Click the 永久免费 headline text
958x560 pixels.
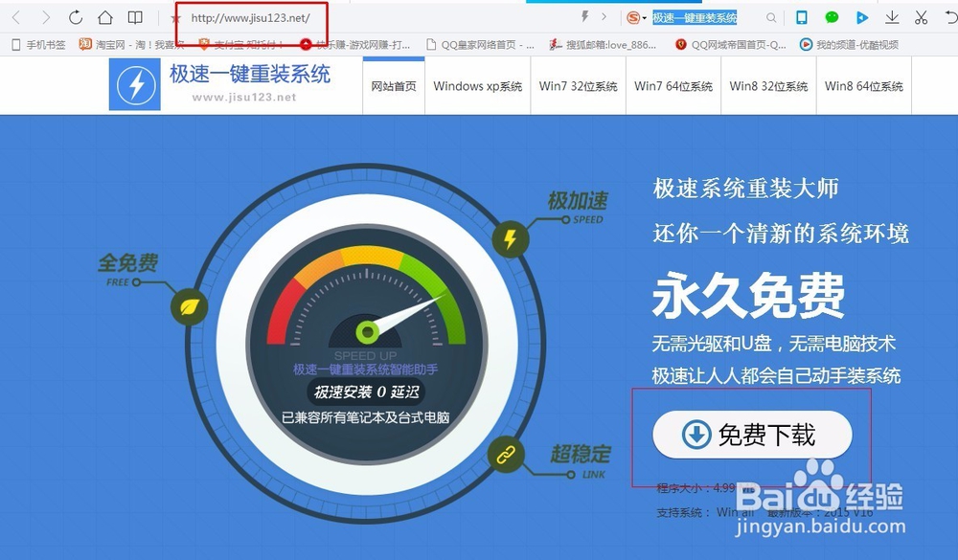click(748, 296)
